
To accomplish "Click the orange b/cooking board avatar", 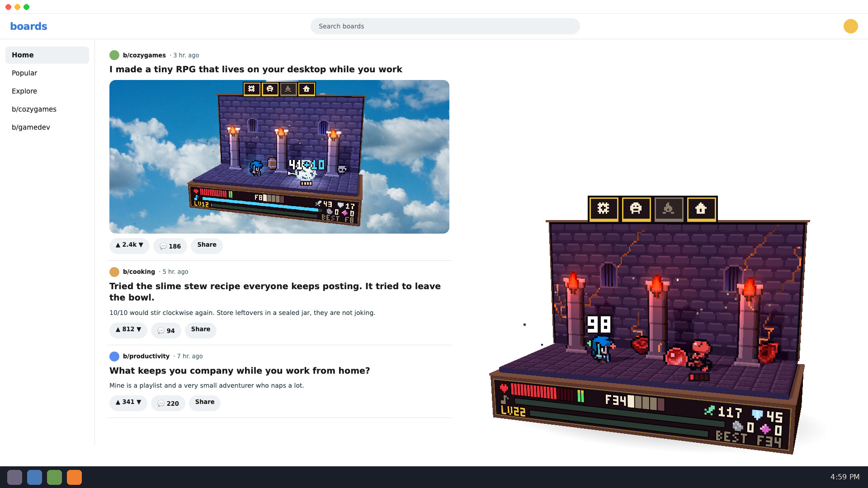I will coord(114,272).
